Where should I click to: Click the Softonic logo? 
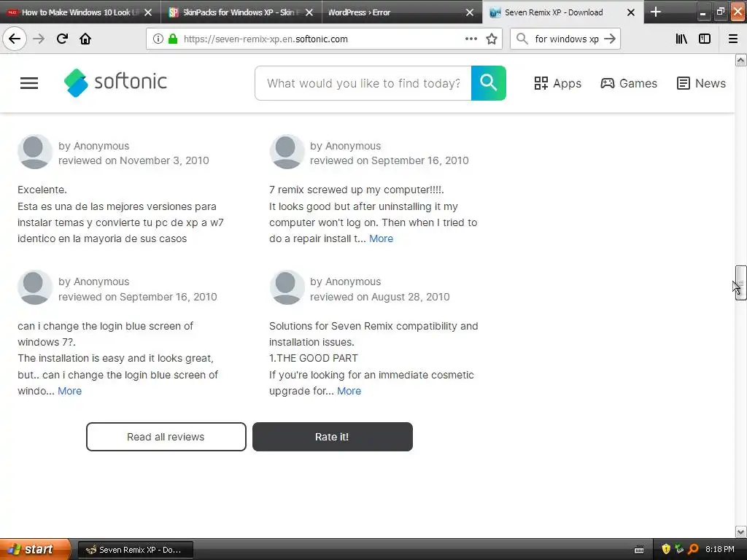tap(115, 82)
